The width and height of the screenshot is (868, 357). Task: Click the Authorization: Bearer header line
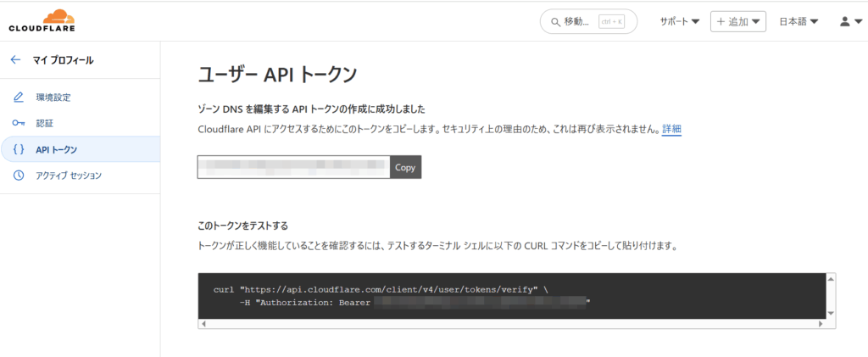[415, 303]
